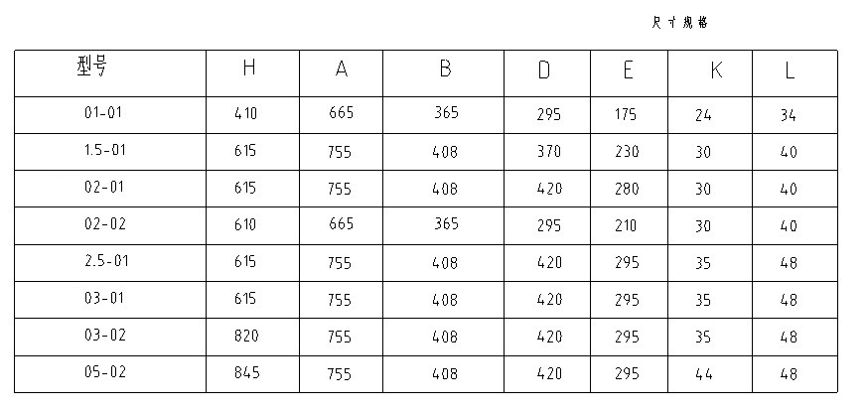Click the D column header

pyautogui.click(x=545, y=69)
